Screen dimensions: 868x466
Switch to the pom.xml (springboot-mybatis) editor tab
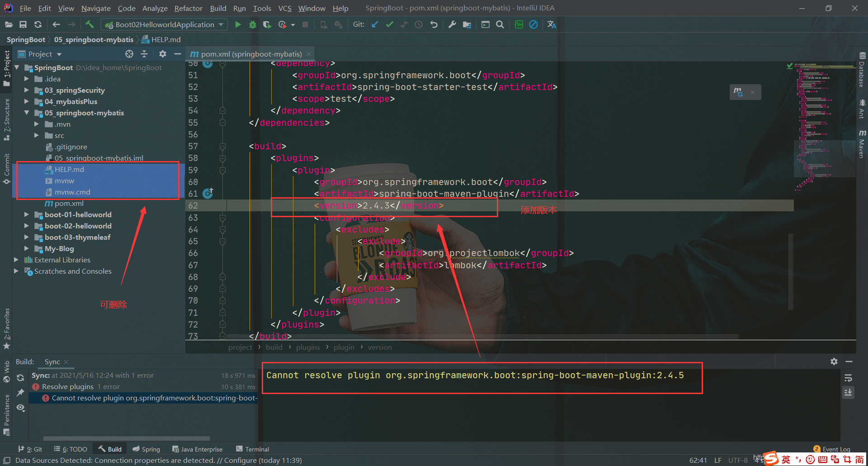[251, 54]
